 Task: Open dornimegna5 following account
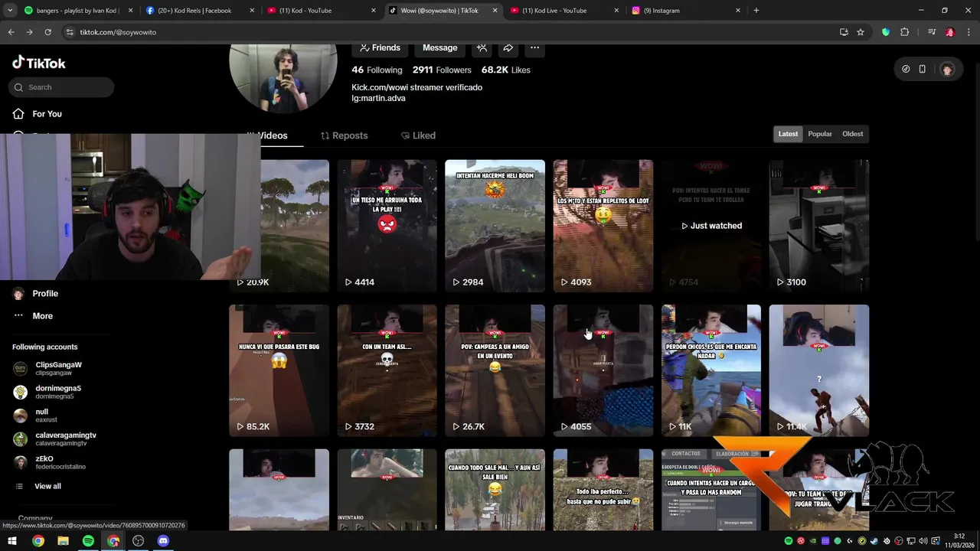click(x=58, y=392)
